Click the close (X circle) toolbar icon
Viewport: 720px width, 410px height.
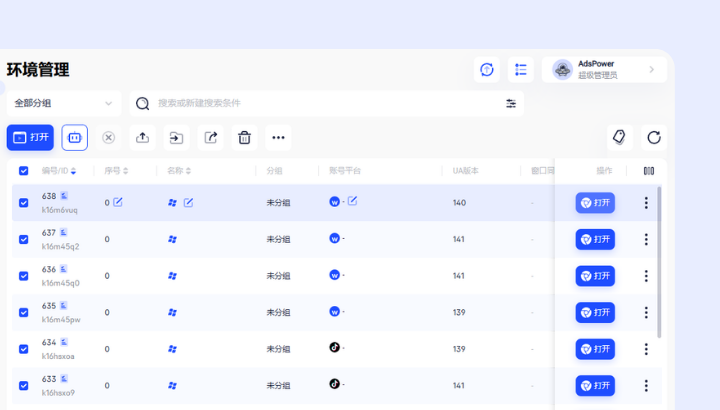click(108, 137)
